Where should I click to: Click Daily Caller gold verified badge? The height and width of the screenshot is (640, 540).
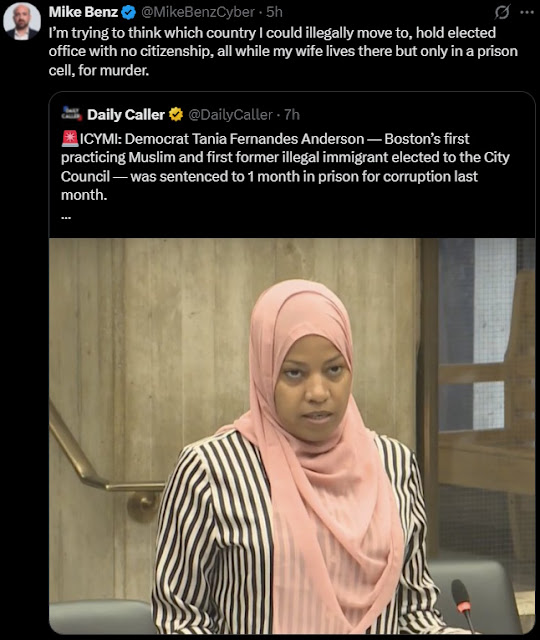tap(176, 115)
